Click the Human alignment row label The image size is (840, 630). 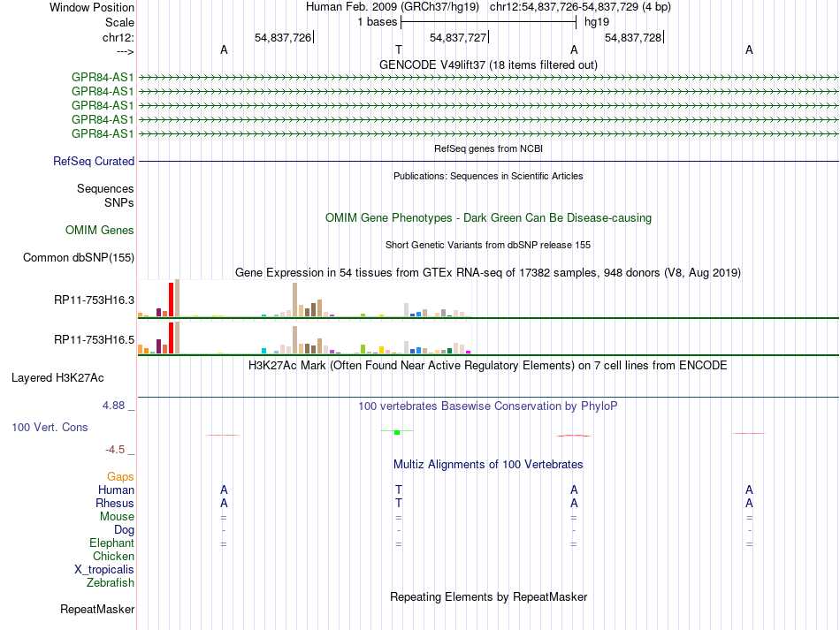[x=116, y=490]
